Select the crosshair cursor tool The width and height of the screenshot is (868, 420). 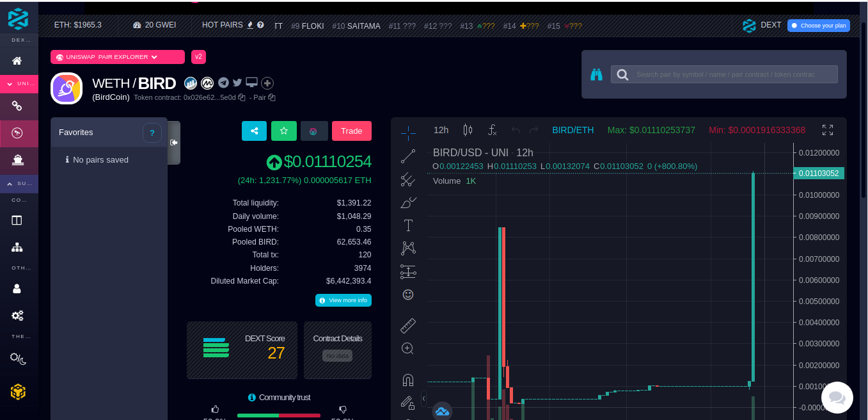coord(408,133)
